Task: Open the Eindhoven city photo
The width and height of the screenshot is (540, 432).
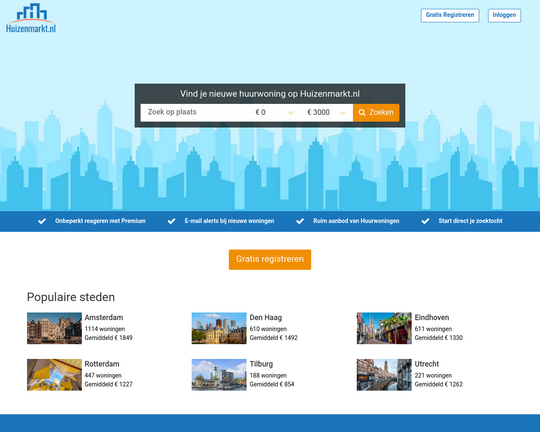Action: 384,328
